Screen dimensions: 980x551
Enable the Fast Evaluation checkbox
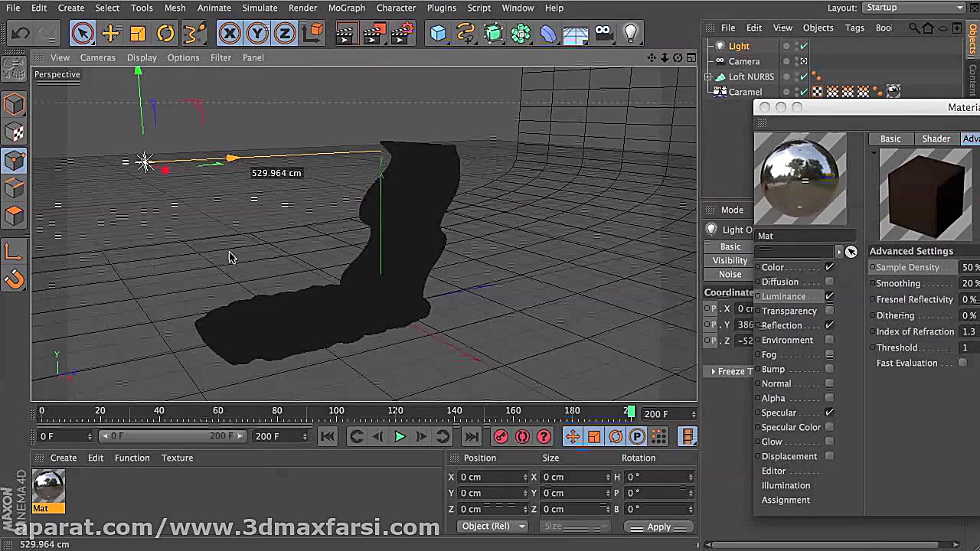[962, 363]
